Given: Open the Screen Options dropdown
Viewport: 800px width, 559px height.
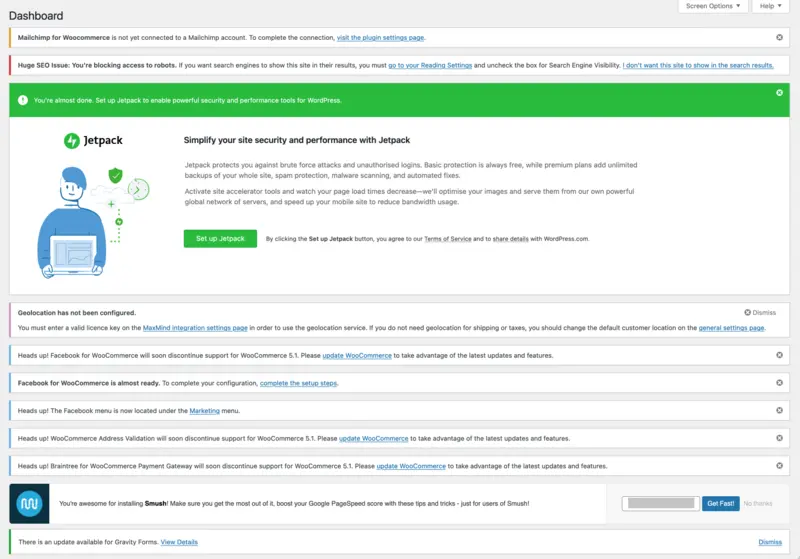Looking at the screenshot, I should point(713,6).
